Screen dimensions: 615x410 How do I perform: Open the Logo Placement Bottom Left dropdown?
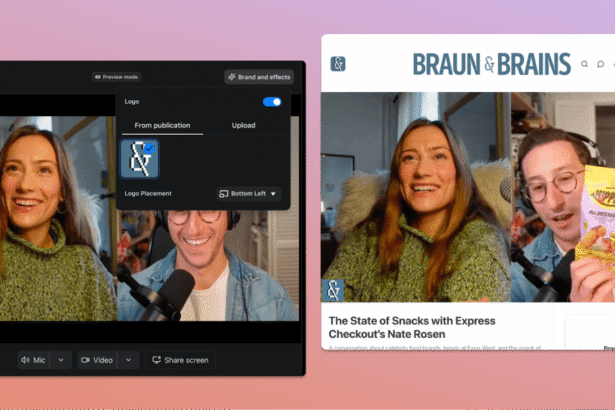(249, 193)
